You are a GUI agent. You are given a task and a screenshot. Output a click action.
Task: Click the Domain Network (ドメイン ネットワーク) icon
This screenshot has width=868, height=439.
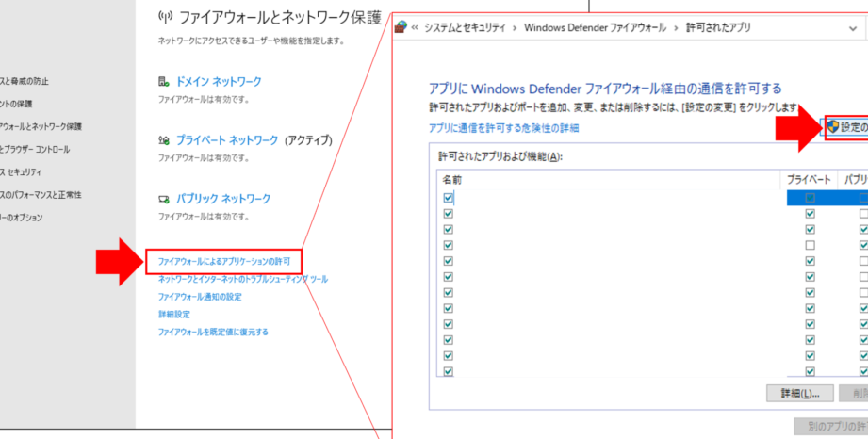[x=164, y=82]
